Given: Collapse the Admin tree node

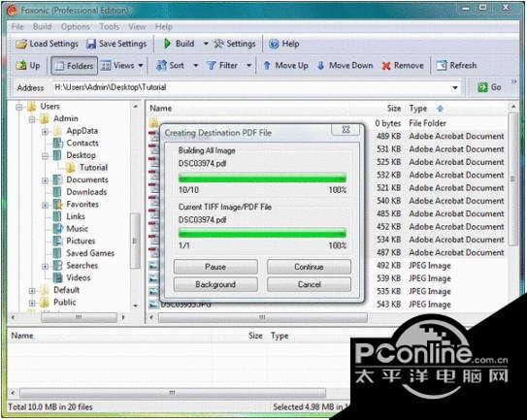Looking at the screenshot, I should click(32, 119).
